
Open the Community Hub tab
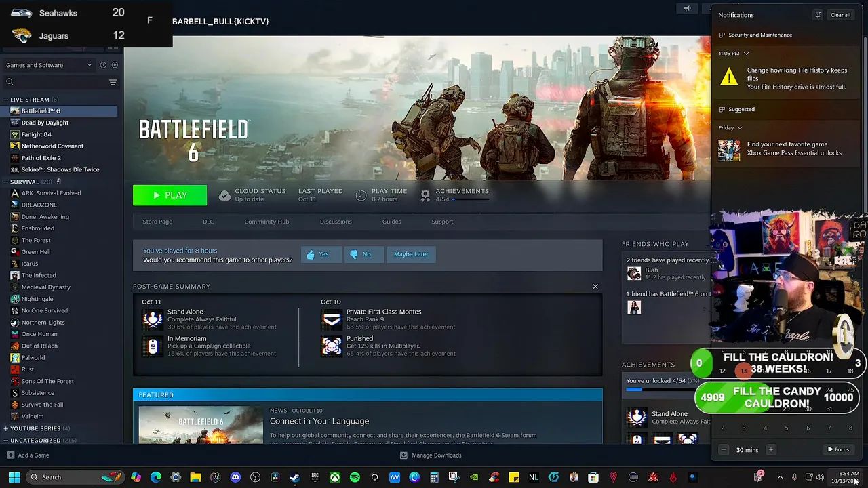point(267,222)
